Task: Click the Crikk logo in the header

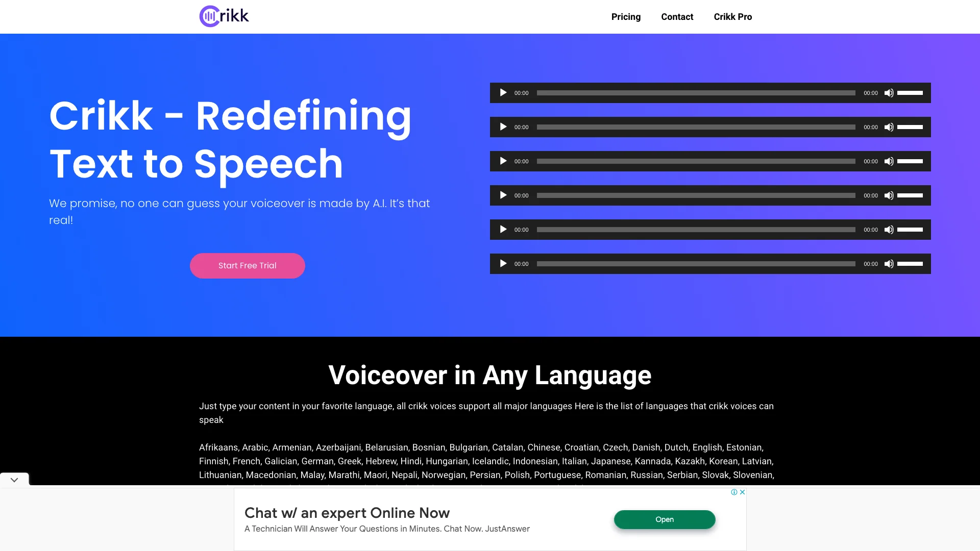Action: (x=224, y=16)
